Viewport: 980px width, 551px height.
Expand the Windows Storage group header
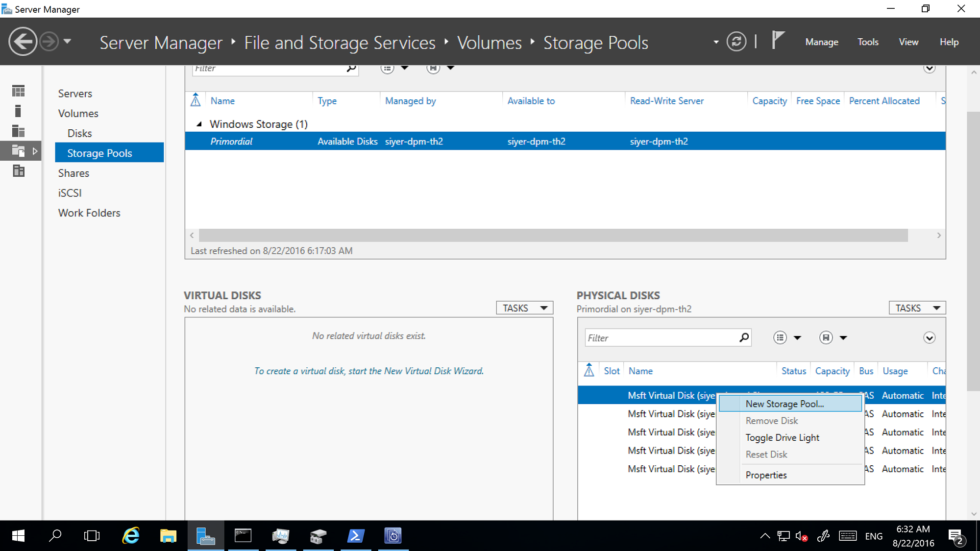(198, 124)
